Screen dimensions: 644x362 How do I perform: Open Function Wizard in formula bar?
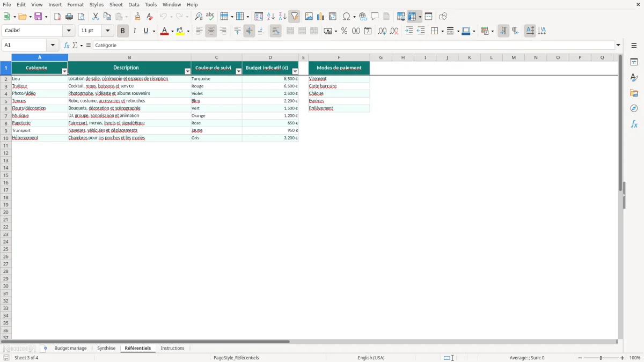click(67, 46)
